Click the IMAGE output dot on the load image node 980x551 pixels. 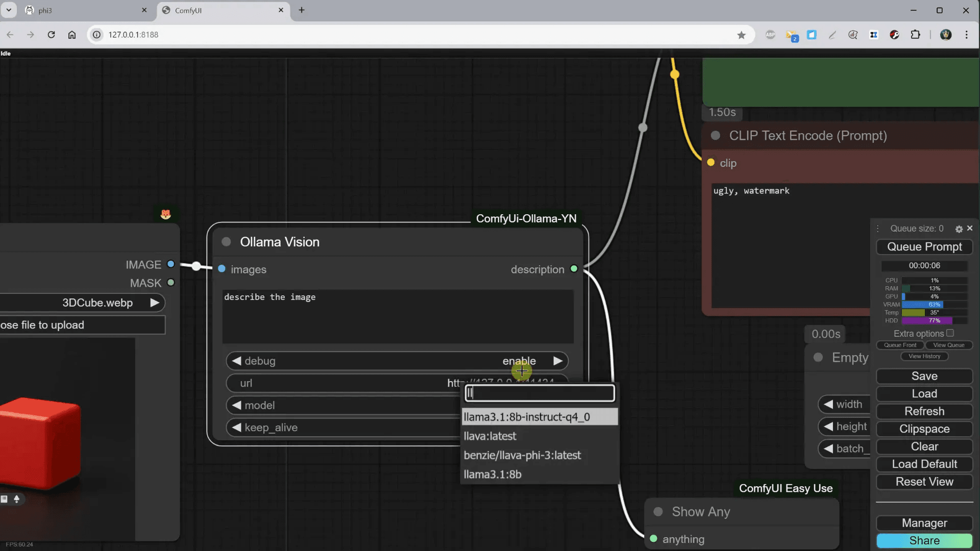tap(171, 264)
